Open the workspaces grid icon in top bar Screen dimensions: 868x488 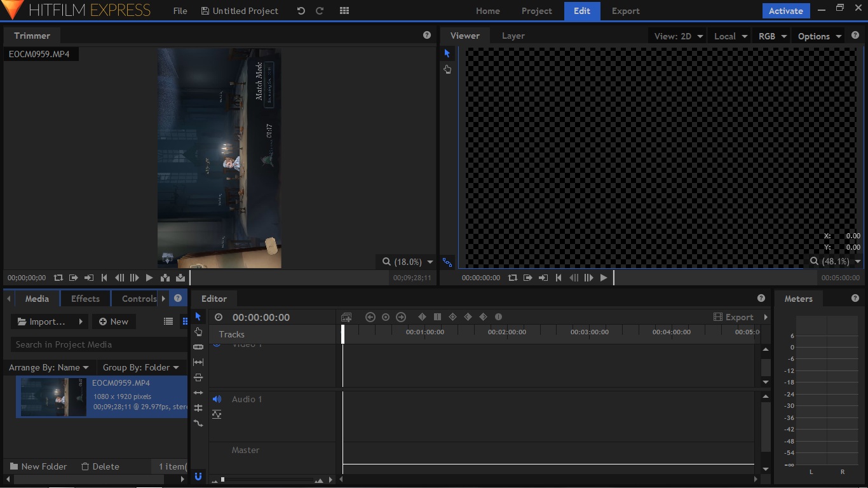pos(344,11)
